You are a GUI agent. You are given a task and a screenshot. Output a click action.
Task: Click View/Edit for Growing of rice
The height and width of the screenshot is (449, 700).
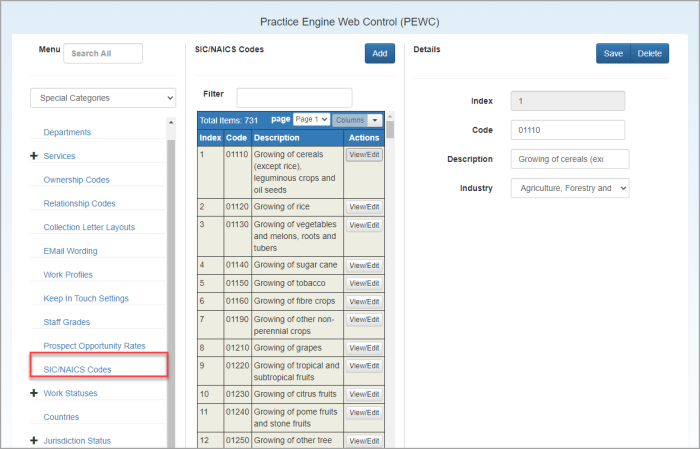(x=364, y=206)
